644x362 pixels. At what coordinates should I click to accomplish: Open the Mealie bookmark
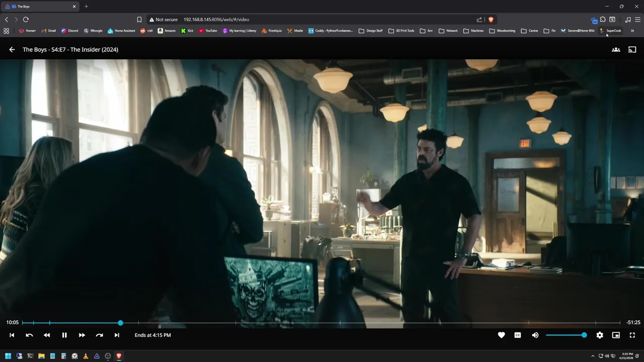click(295, 31)
